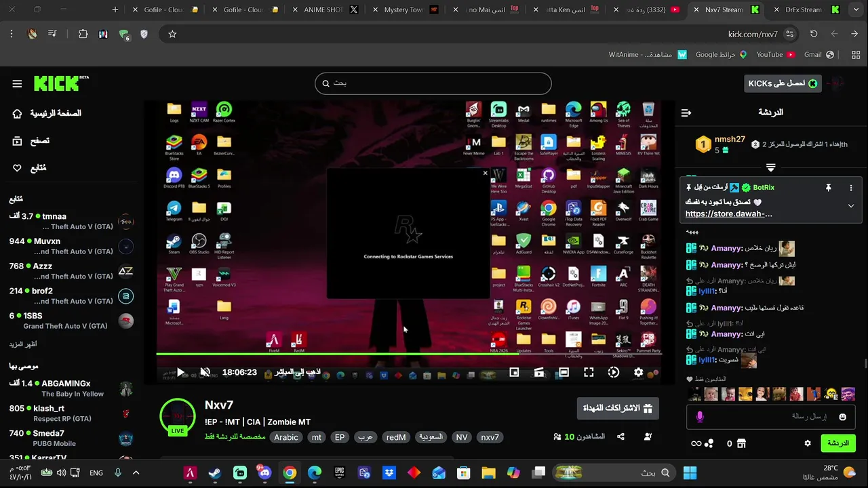Screen dimensions: 868x488
Task: Play the Nxv7 live stream video
Action: tap(180, 372)
